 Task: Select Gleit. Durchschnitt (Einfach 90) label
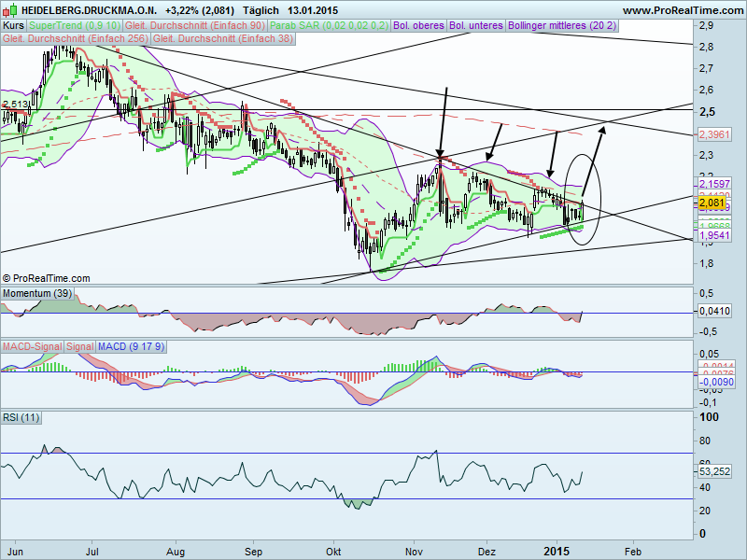195,26
